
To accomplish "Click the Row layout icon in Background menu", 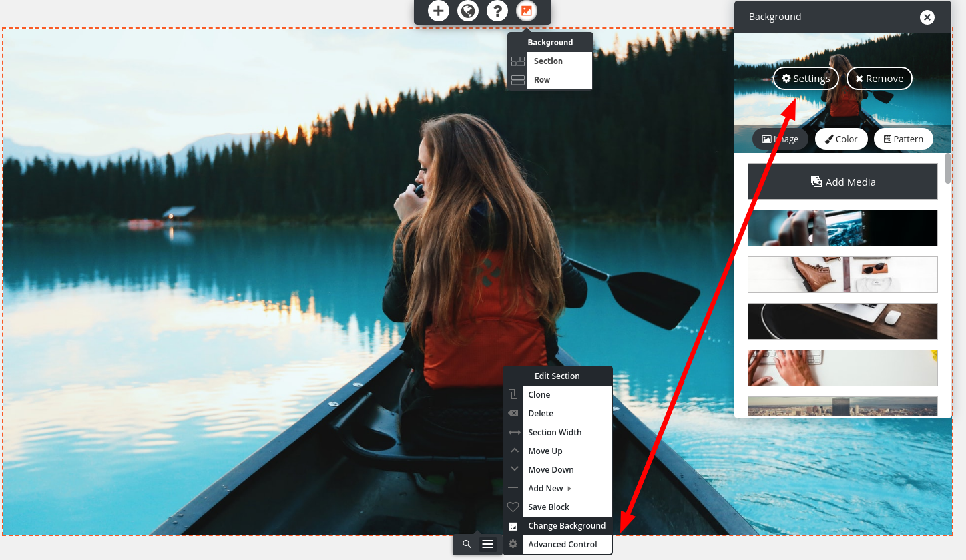I will coord(517,80).
